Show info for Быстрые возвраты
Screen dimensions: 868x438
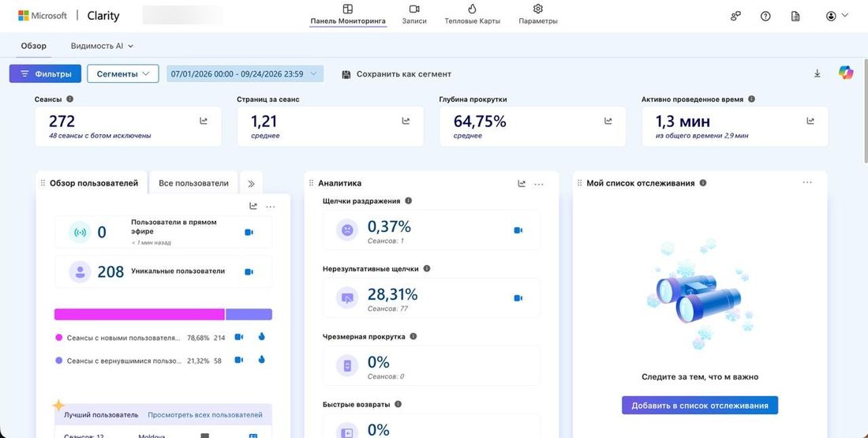pos(398,404)
